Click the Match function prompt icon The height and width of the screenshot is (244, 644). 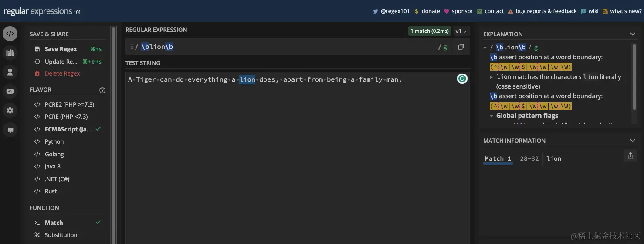tap(37, 223)
